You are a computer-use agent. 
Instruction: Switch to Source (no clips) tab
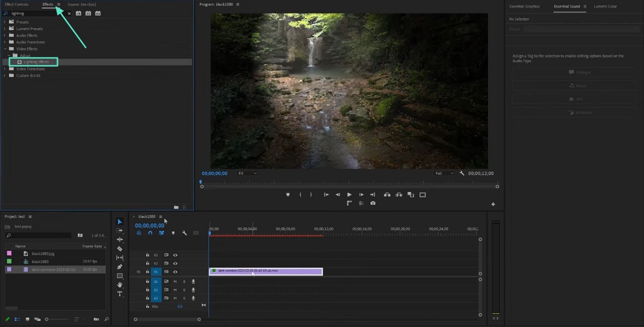[82, 4]
